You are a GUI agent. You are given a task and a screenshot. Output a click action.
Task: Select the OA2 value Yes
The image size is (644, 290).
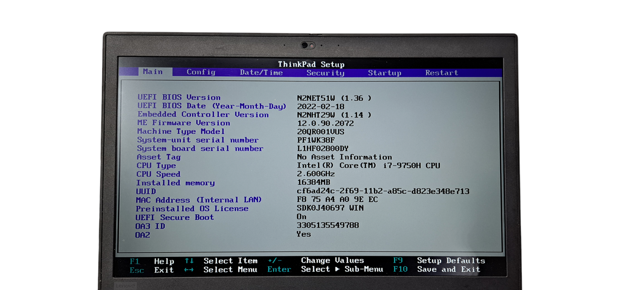pyautogui.click(x=304, y=234)
